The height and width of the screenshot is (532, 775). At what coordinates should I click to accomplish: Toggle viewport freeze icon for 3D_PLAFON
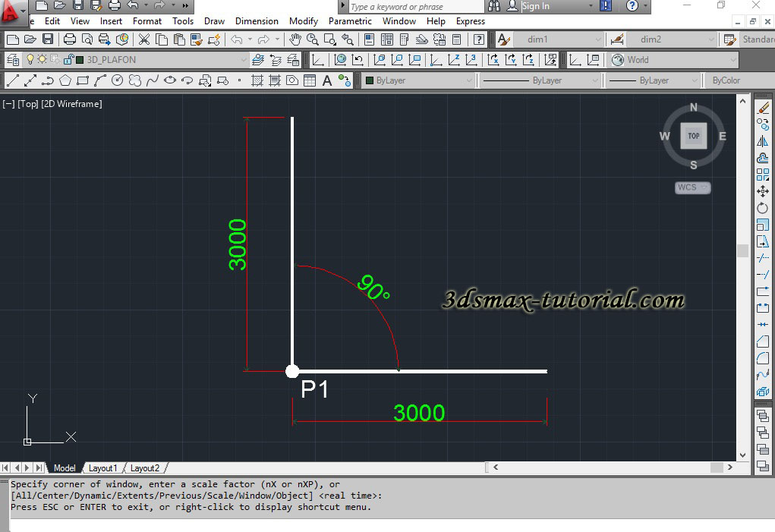coord(55,60)
